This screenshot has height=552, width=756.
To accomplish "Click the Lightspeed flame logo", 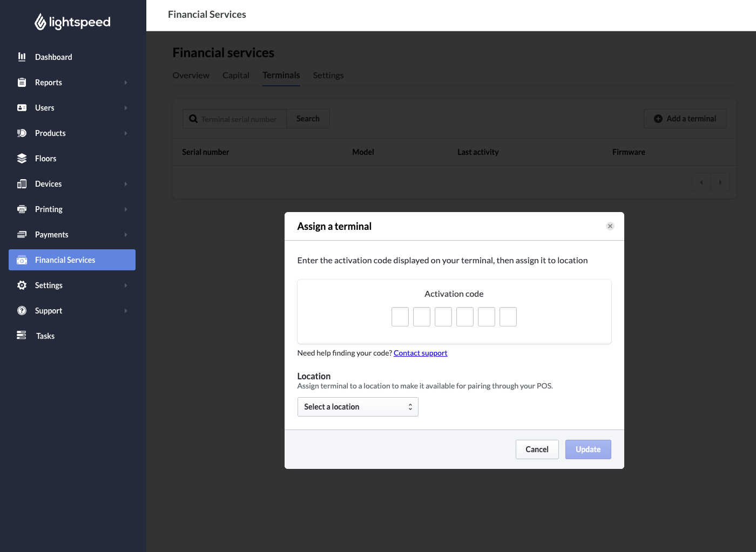I will (x=40, y=22).
